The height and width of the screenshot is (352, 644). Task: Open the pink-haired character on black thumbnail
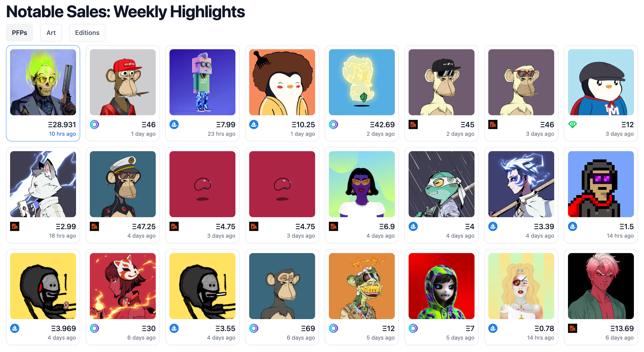[601, 286]
